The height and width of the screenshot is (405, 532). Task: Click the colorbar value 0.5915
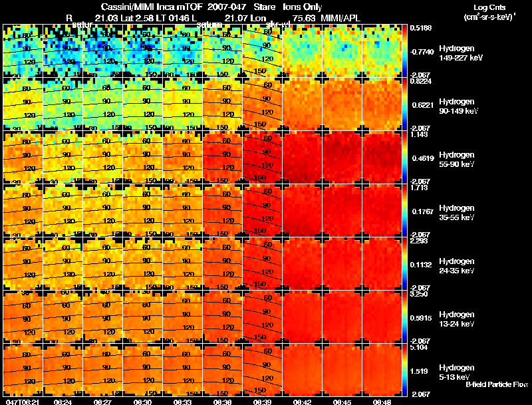pyautogui.click(x=421, y=318)
